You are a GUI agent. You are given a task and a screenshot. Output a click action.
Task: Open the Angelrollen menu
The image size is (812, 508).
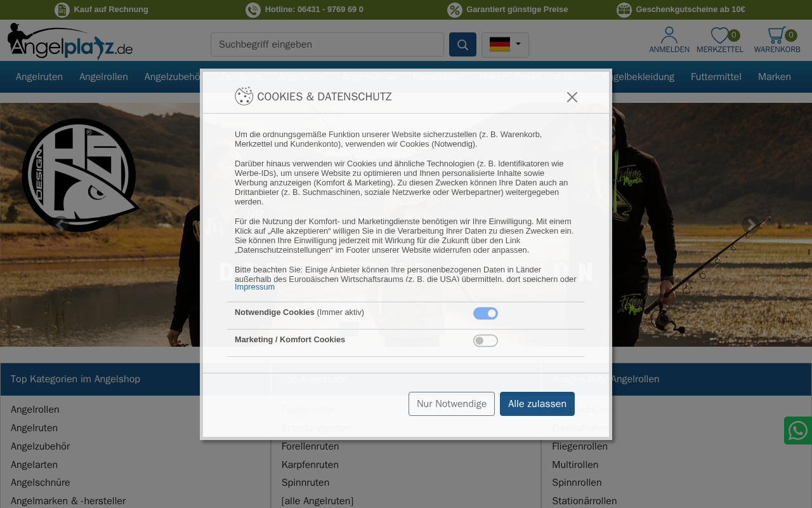coord(103,77)
